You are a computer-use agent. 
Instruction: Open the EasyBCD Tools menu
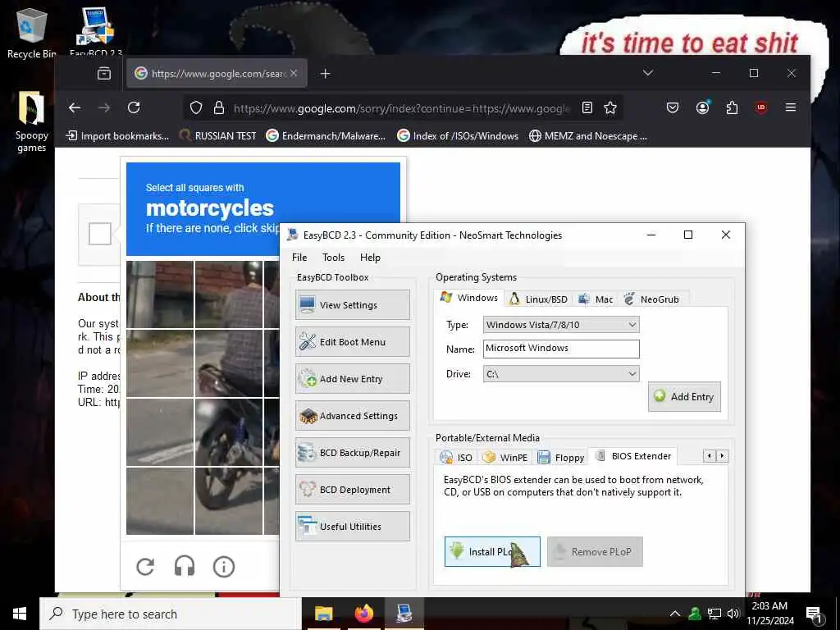tap(333, 258)
